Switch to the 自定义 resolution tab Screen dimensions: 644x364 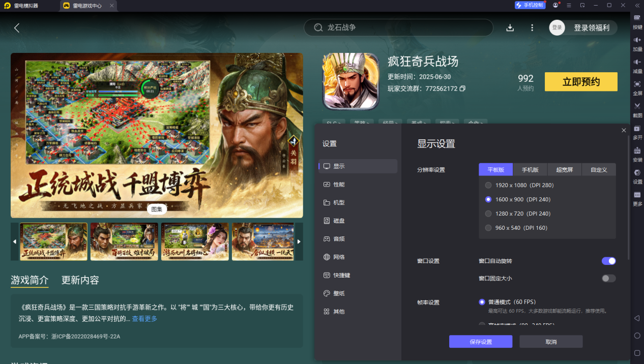click(x=599, y=169)
